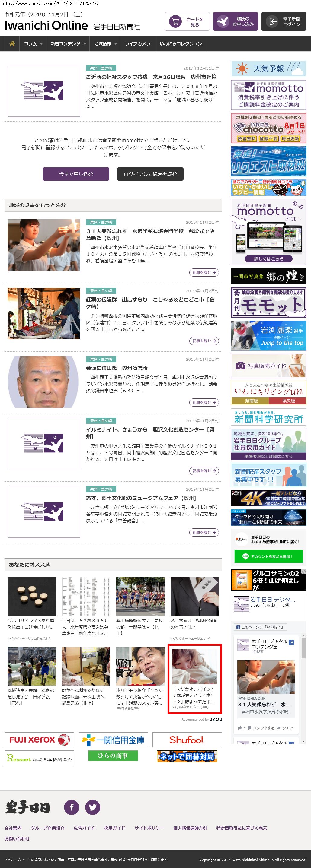The height and width of the screenshot is (868, 311).
Task: Select the 県央版 living section tab
Action: (288, 401)
